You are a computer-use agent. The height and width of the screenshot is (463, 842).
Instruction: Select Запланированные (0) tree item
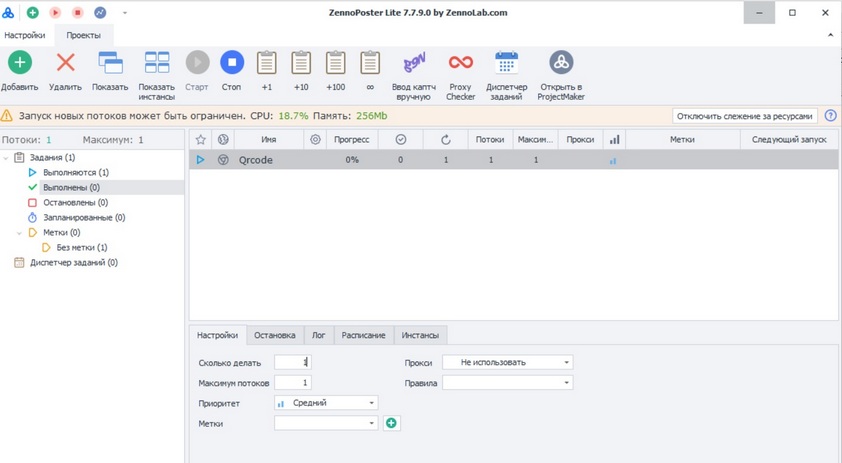coord(84,218)
